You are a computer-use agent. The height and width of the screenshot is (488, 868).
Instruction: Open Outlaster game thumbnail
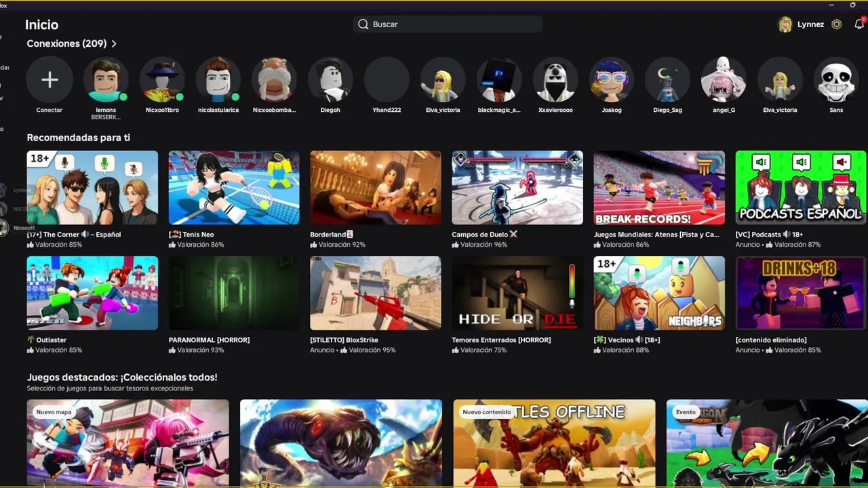tap(92, 293)
